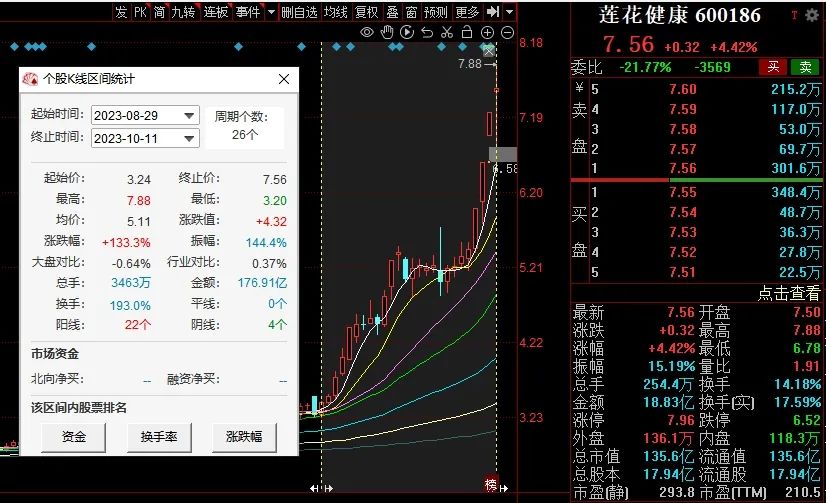Zoom in with the plus icon
This screenshot has width=826, height=503.
pyautogui.click(x=487, y=33)
